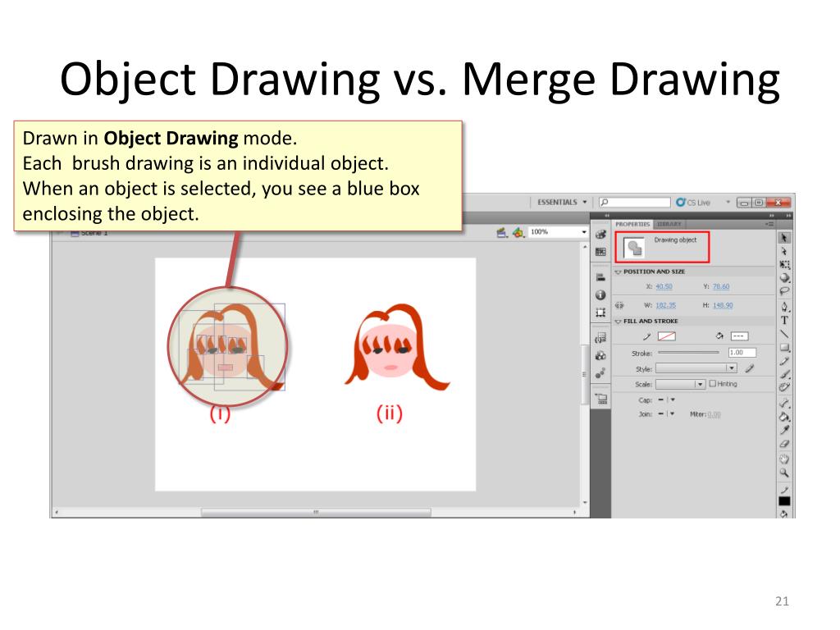Open the Motion Presets panel icon
Viewport: 840px width, 630px height.
tap(600, 373)
